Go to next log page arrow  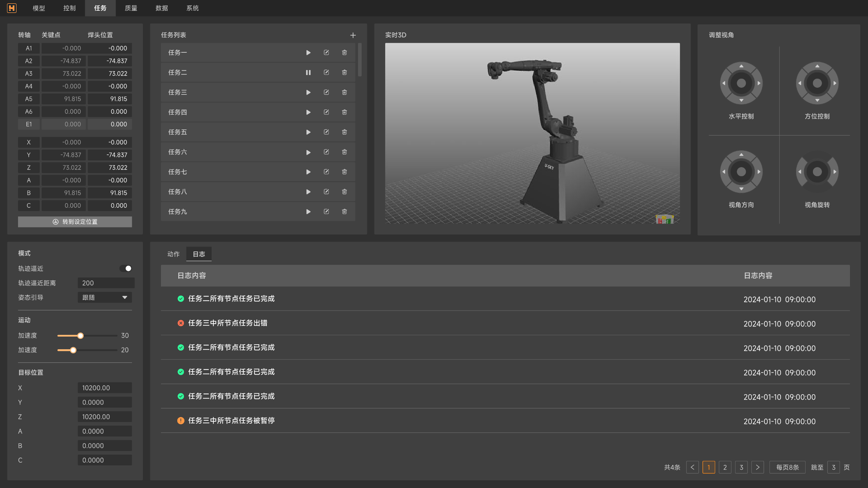tap(757, 467)
